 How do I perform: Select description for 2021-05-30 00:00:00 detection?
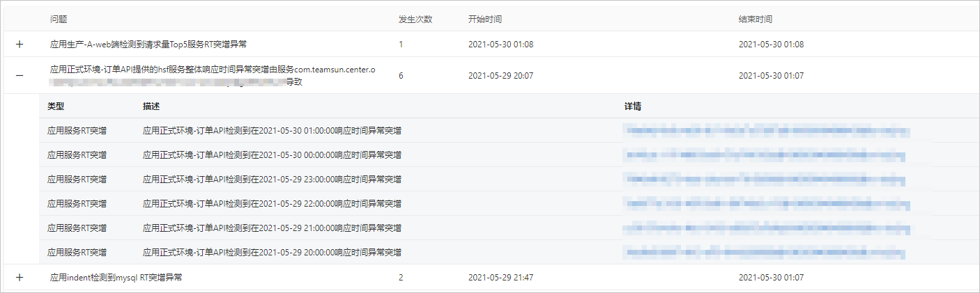click(272, 155)
